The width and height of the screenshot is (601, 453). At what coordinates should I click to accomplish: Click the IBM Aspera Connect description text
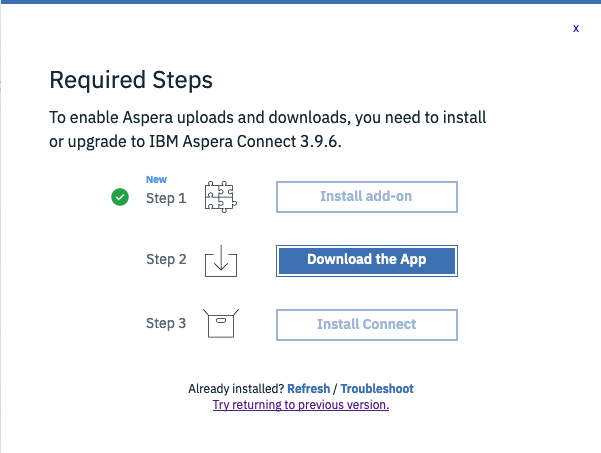pyautogui.click(x=268, y=130)
